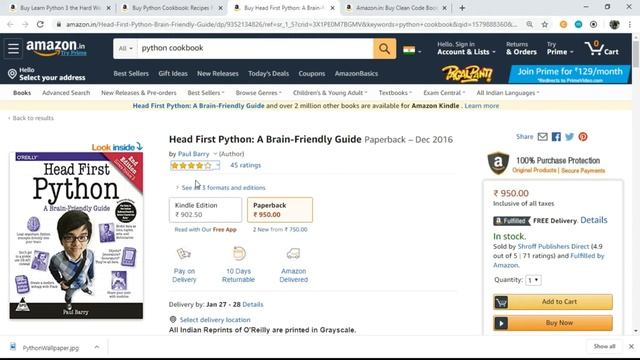Click the page vertical scrollbar
Screen dimensions: 640x360
636,53
